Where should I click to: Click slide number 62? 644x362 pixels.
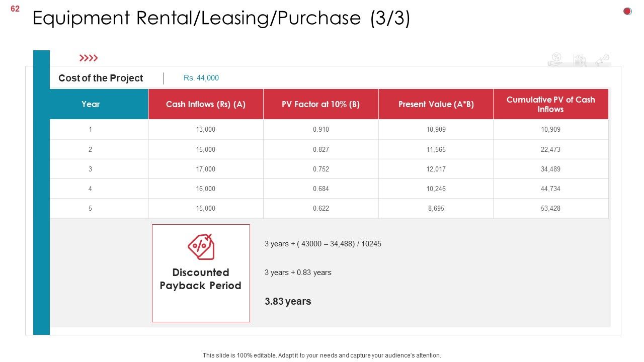click(15, 9)
